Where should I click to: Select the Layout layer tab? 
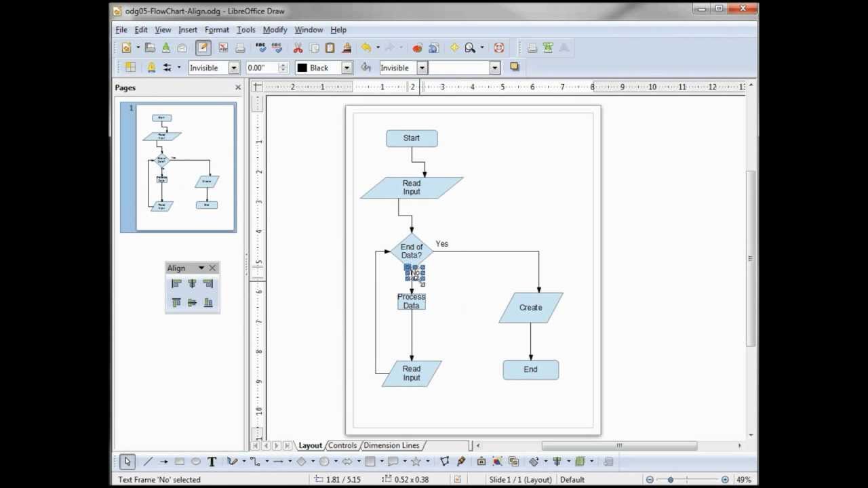310,445
